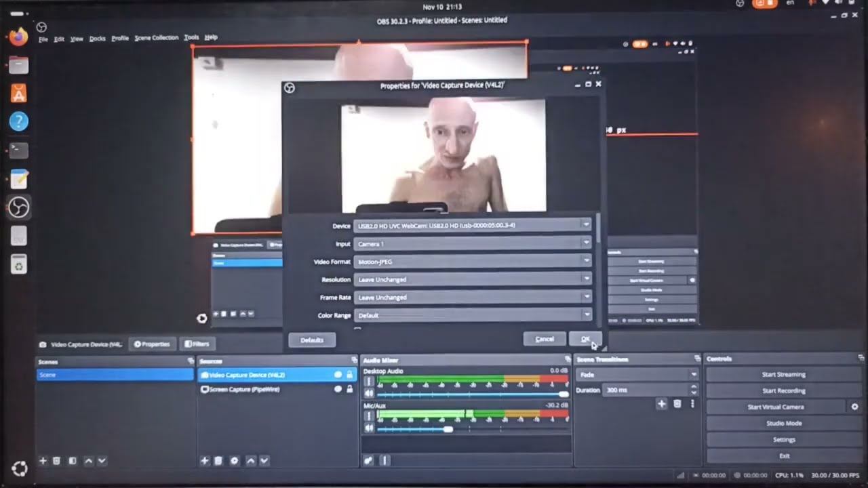Pop out the Scenes dock
This screenshot has height=488, width=868.
point(191,361)
